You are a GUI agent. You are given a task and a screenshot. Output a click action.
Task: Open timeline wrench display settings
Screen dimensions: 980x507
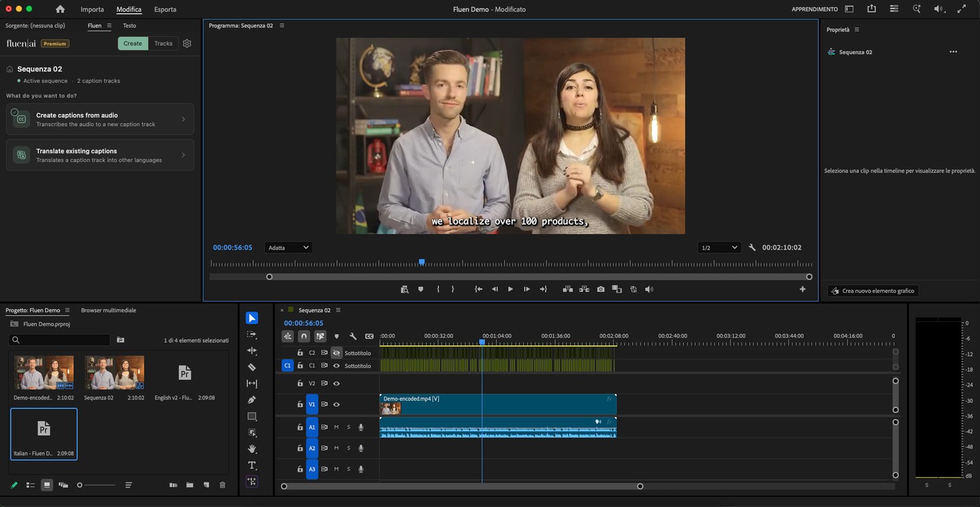pyautogui.click(x=353, y=336)
